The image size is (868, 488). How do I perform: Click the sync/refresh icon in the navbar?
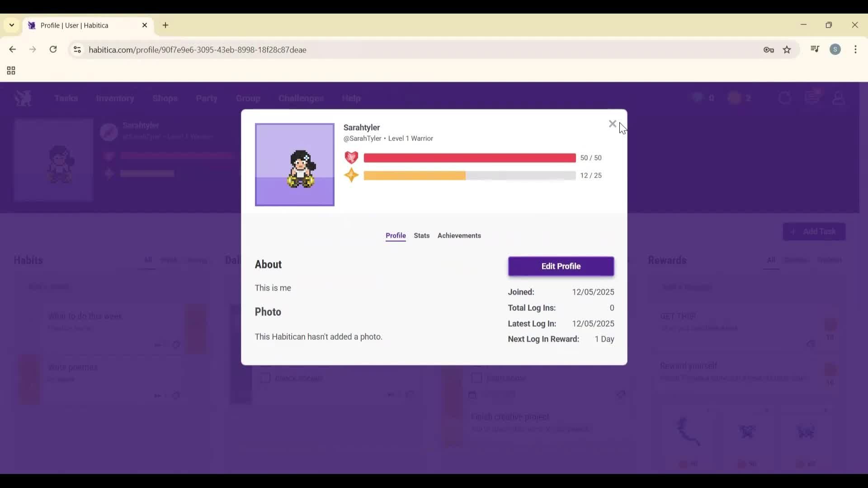[x=785, y=98]
